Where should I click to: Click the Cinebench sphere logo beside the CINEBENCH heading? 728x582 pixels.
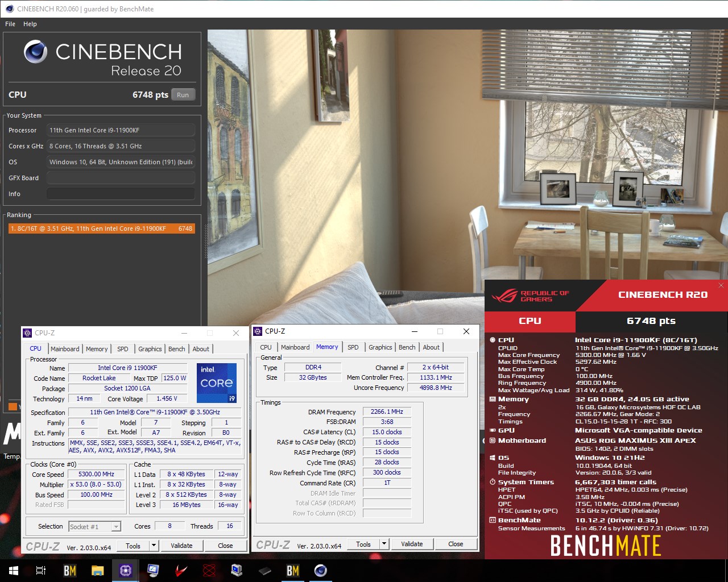[x=35, y=52]
